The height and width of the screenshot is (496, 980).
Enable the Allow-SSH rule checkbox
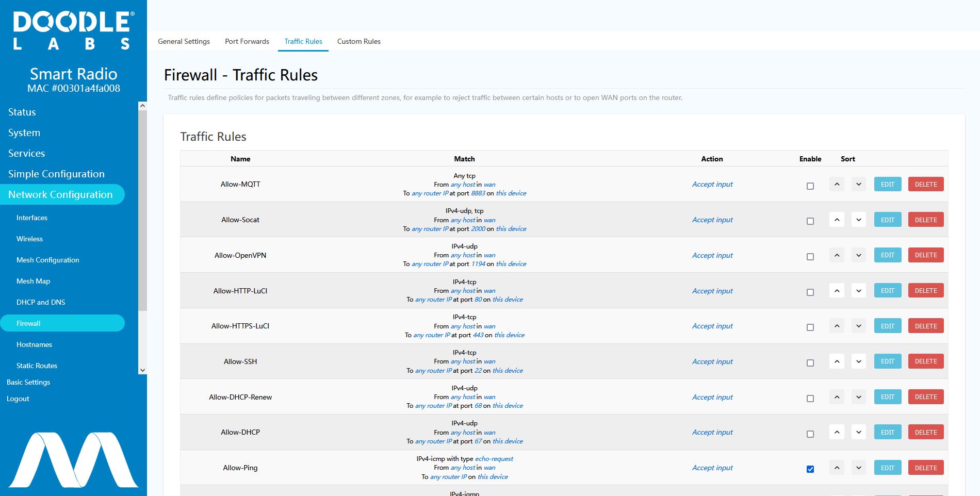[810, 363]
